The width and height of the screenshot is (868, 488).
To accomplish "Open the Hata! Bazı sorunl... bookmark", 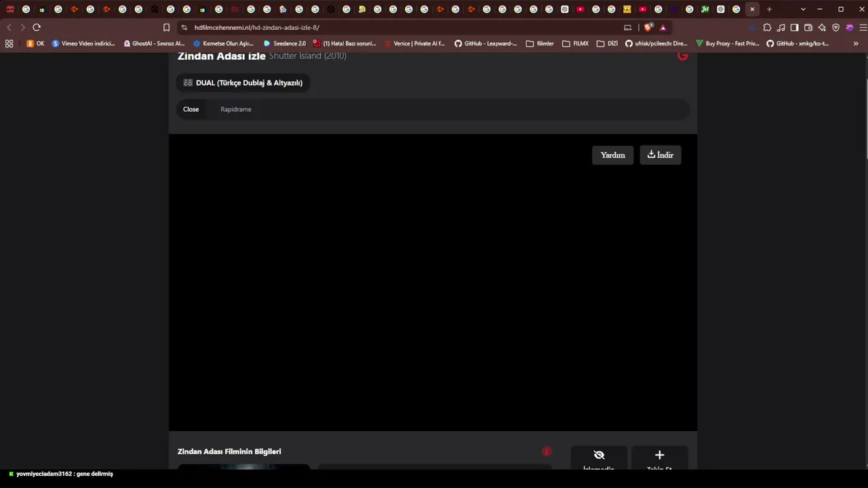I will [344, 43].
